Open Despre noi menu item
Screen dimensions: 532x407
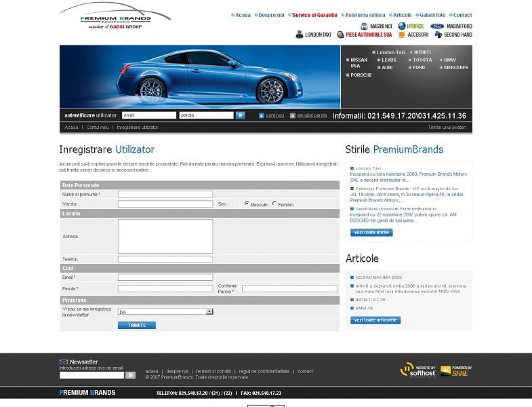point(271,15)
